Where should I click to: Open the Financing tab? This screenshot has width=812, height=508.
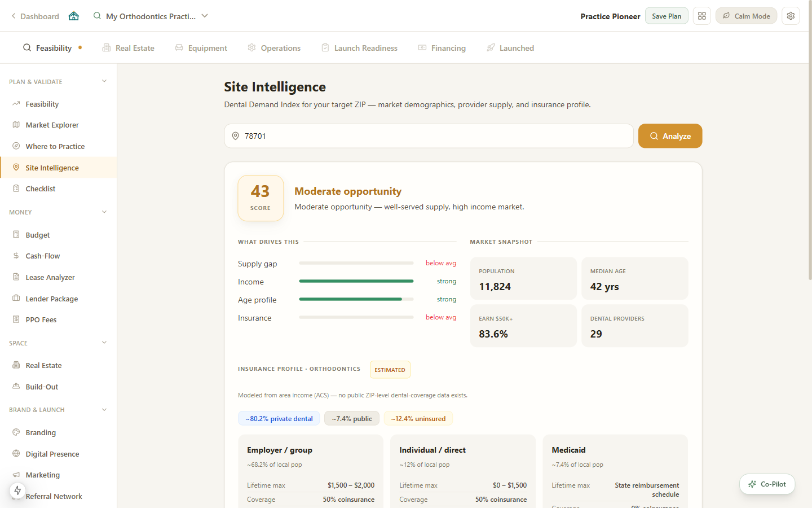click(x=442, y=48)
